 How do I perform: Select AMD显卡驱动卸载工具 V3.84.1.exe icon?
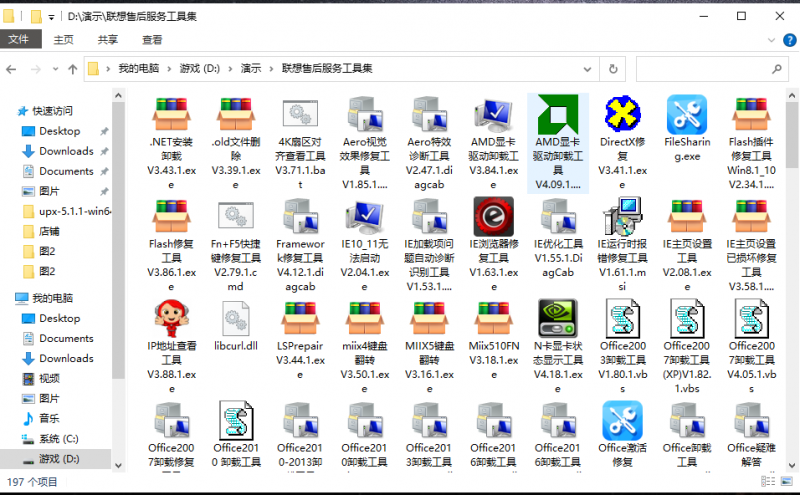493,114
